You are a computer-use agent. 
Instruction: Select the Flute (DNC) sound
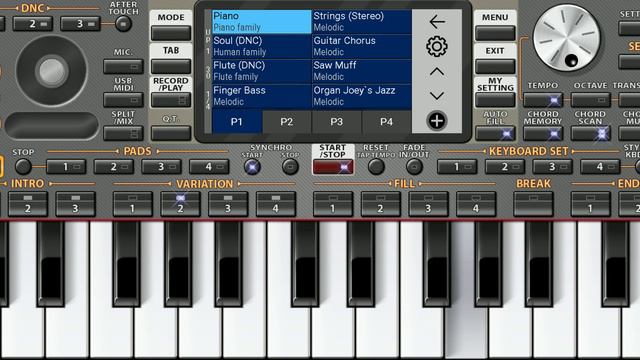(262, 71)
